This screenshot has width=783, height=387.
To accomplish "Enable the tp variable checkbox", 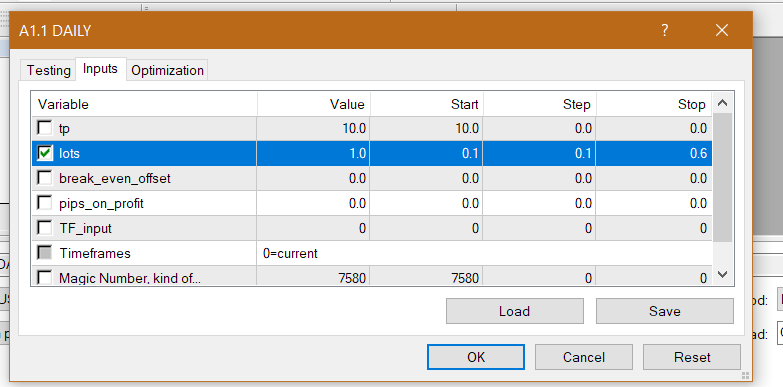I will 45,128.
